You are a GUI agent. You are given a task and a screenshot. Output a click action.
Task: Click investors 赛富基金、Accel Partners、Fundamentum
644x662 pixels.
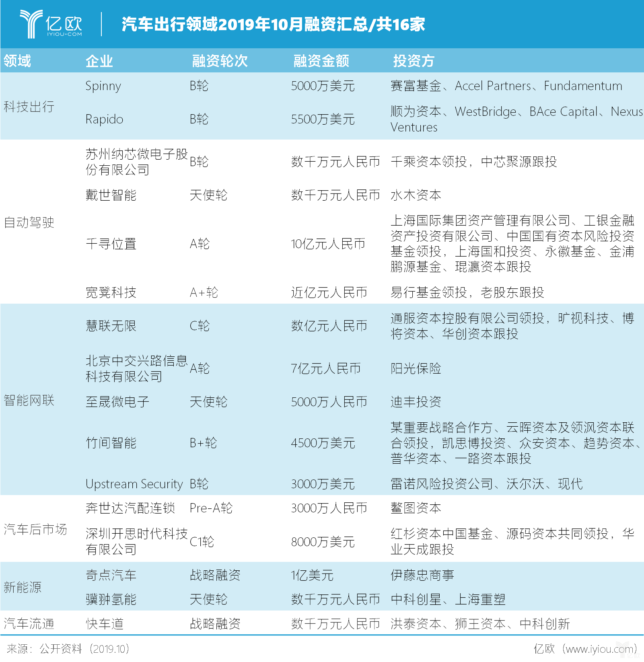[506, 86]
